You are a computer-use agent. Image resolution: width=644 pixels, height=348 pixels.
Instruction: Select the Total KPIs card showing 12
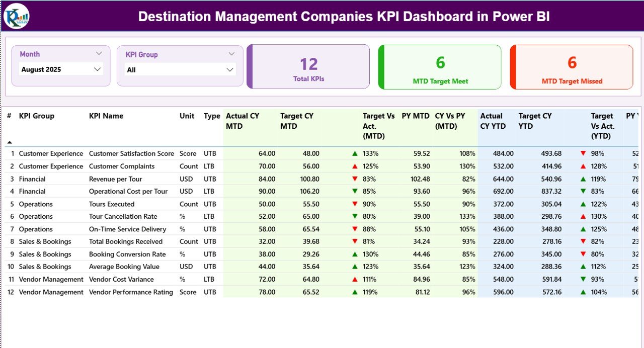308,67
